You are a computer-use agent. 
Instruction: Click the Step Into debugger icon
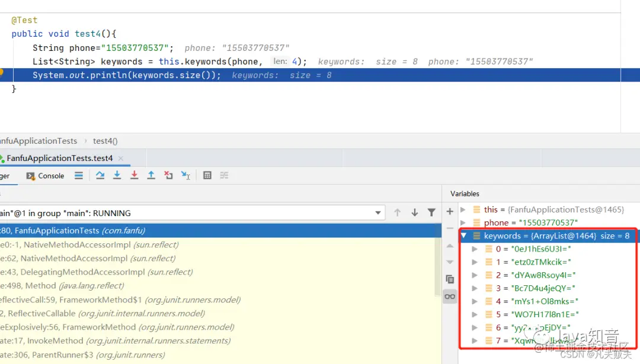pos(117,175)
